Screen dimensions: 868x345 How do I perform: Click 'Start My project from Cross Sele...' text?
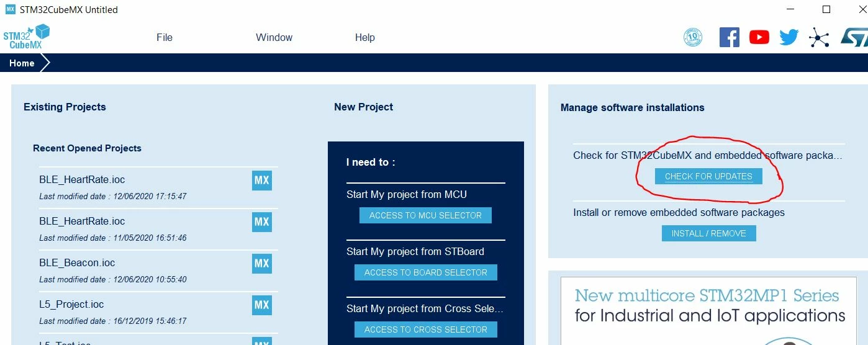tap(425, 308)
